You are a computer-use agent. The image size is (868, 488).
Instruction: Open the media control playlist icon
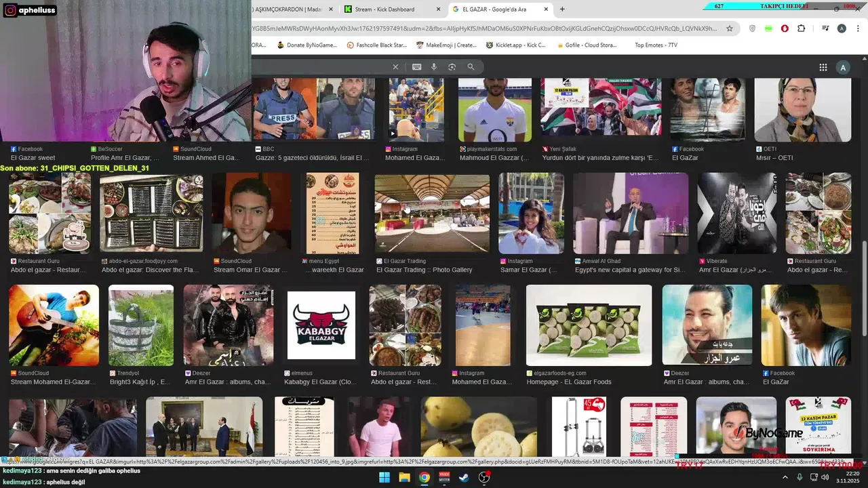(825, 28)
